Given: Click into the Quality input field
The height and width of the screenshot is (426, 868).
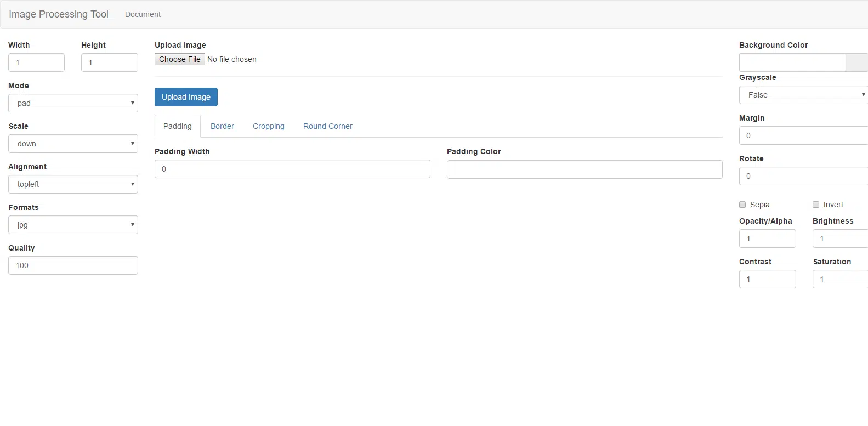Looking at the screenshot, I should click(73, 265).
